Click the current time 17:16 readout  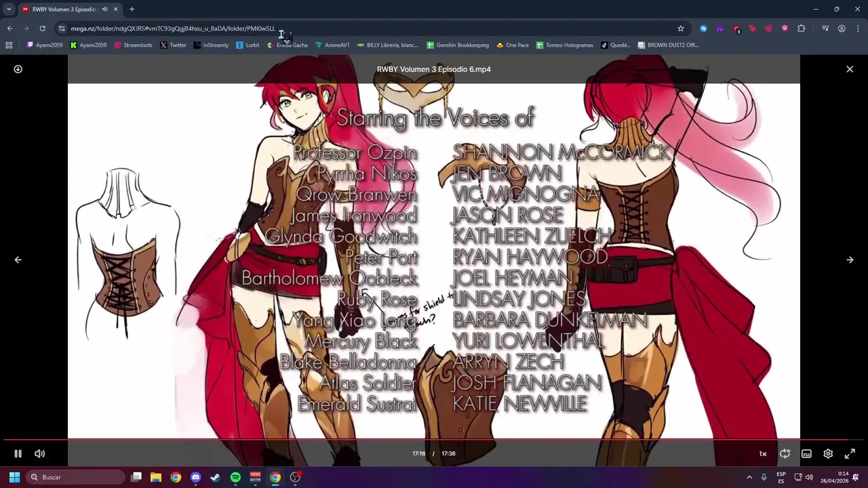coord(418,453)
